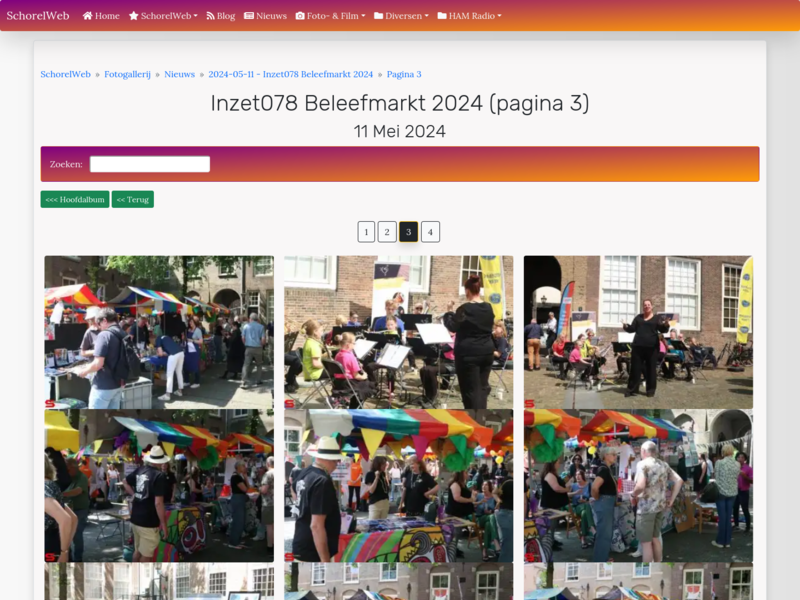The height and width of the screenshot is (600, 800).
Task: Open the Blog menu item
Action: [x=220, y=16]
